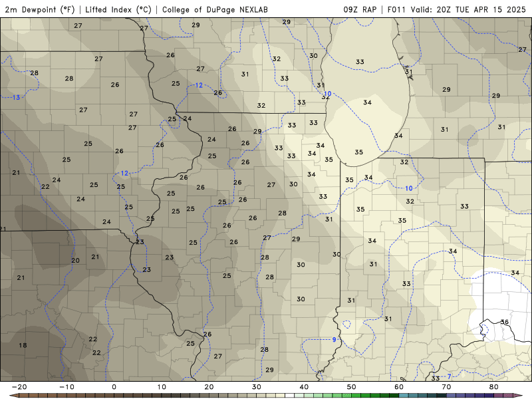Click the color scale label "80"
This screenshot has height=399, width=532.
click(494, 387)
